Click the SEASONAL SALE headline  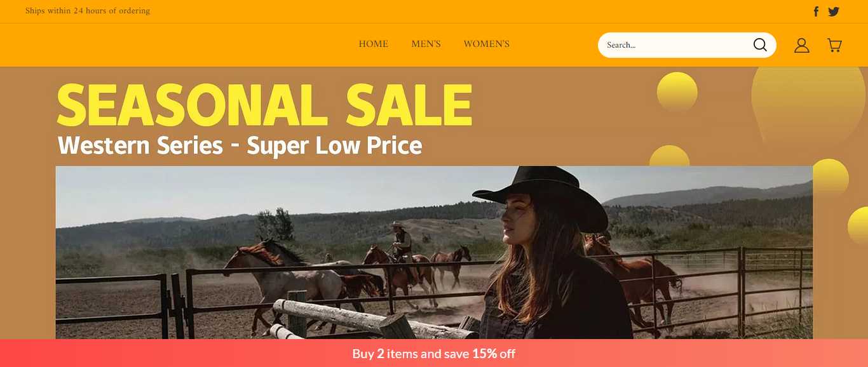point(264,105)
